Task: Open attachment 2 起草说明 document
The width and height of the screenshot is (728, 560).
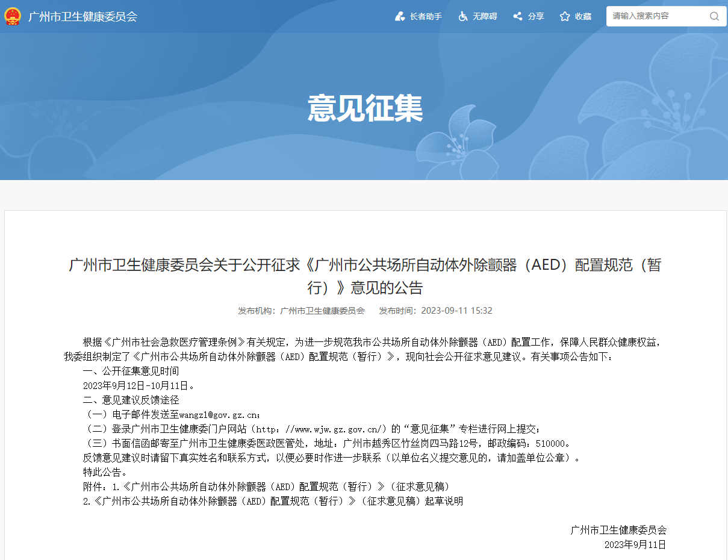Action: tap(277, 501)
